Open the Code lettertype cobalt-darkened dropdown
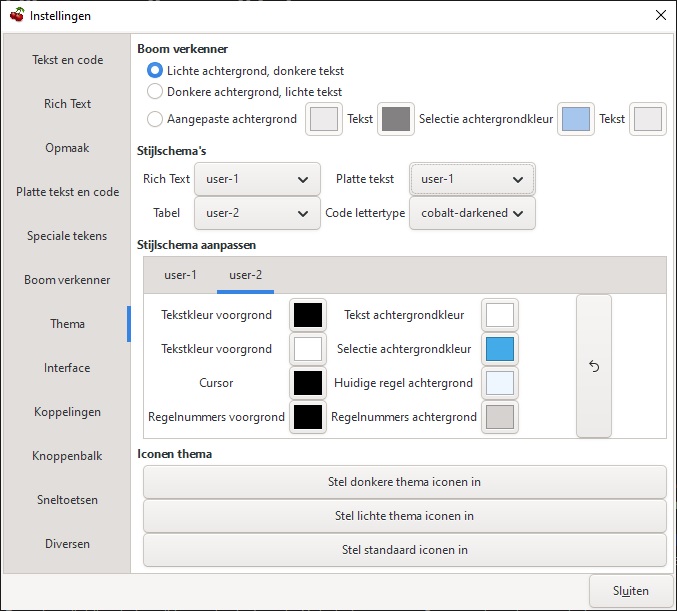Viewport: 677px width, 611px height. (x=472, y=214)
